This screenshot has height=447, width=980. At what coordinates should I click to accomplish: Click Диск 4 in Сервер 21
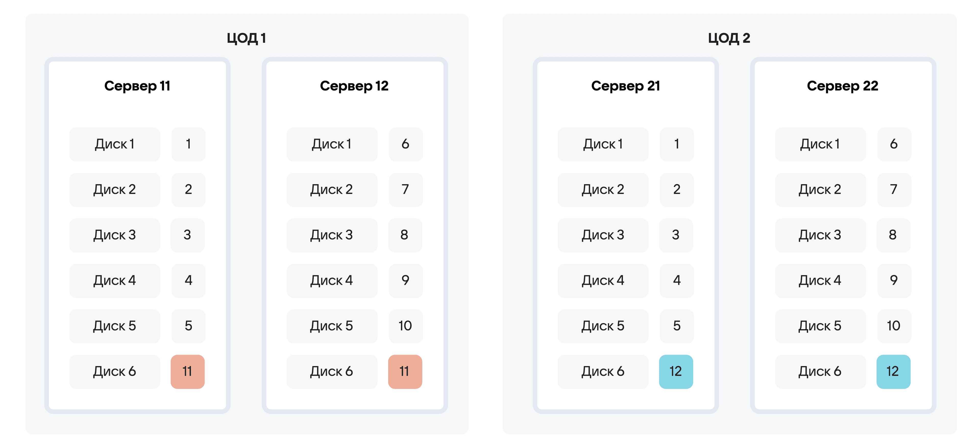[x=603, y=281]
